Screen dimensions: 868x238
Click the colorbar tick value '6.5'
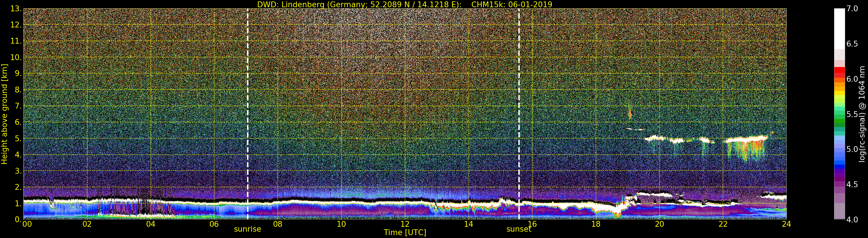point(852,44)
